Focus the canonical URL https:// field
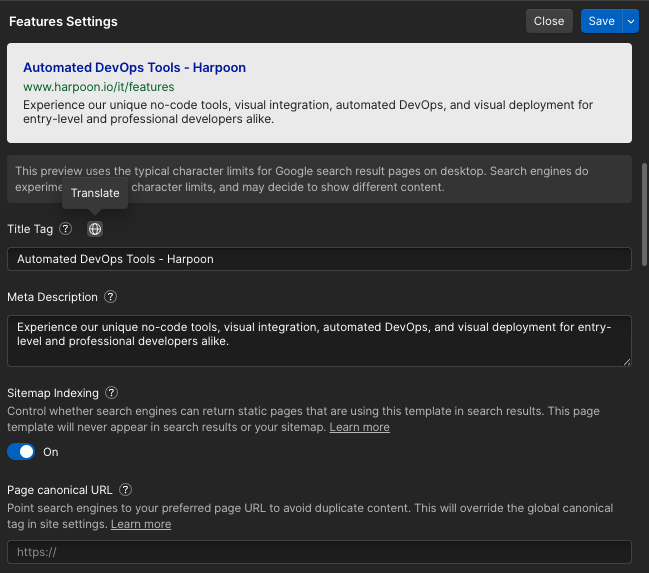Viewport: 649px width, 573px height. pos(319,552)
